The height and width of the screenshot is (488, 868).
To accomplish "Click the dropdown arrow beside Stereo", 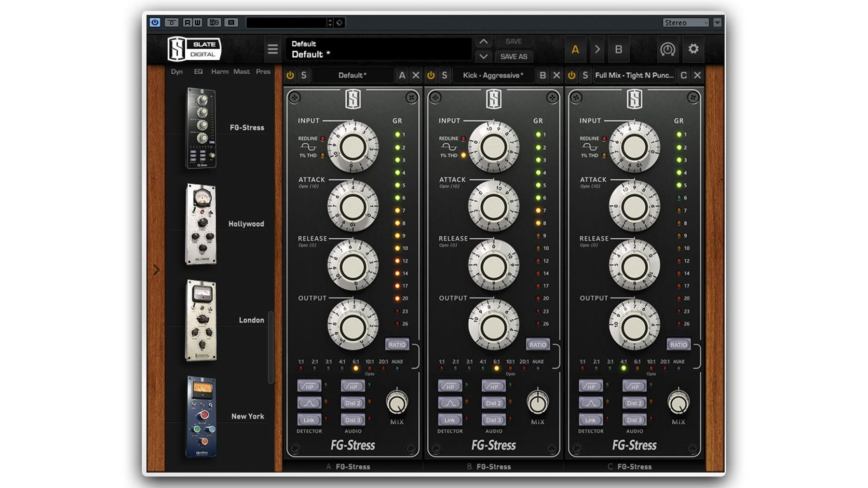I will click(x=718, y=22).
